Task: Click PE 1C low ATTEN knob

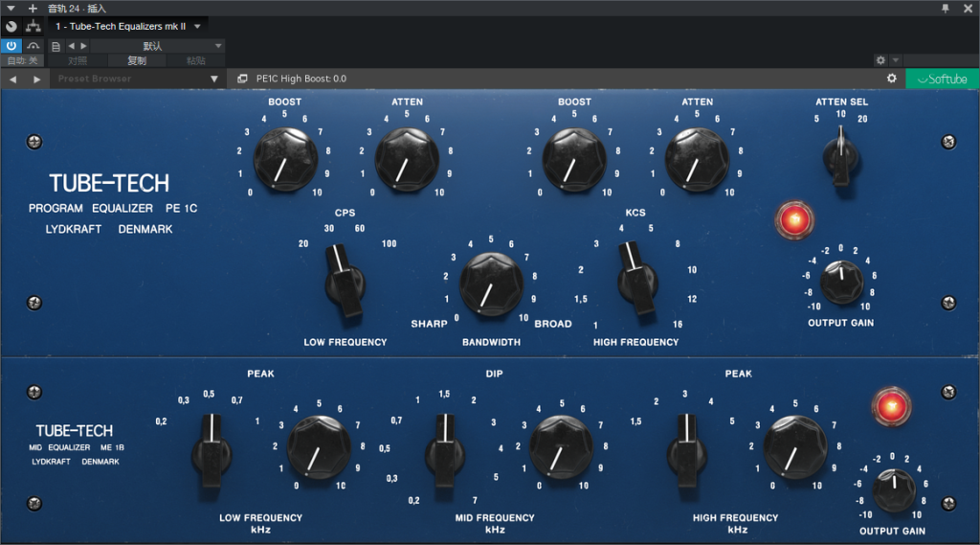Action: point(407,160)
